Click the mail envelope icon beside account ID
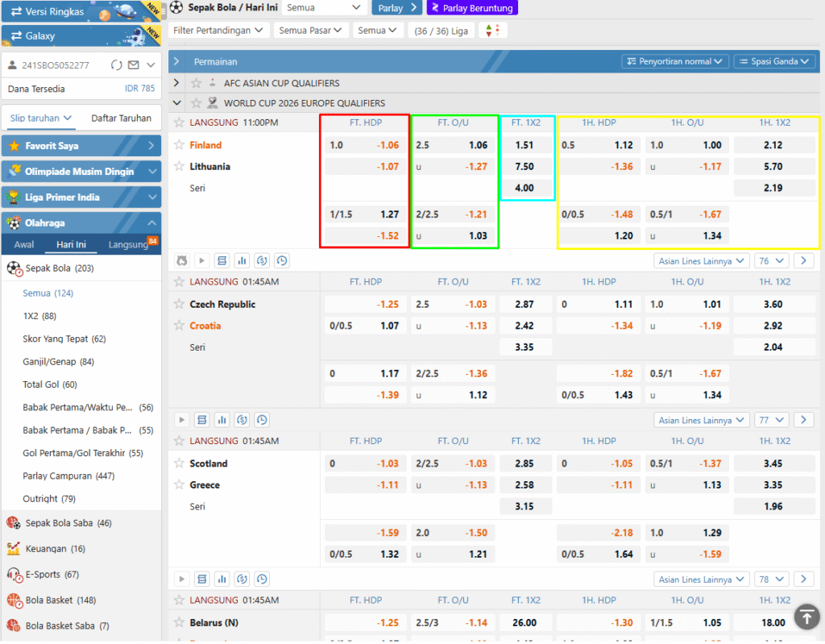 coord(133,64)
